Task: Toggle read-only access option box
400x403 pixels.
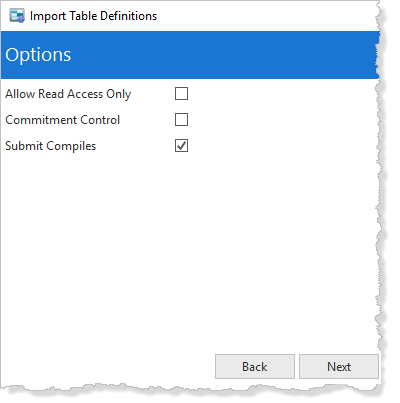Action: tap(181, 94)
